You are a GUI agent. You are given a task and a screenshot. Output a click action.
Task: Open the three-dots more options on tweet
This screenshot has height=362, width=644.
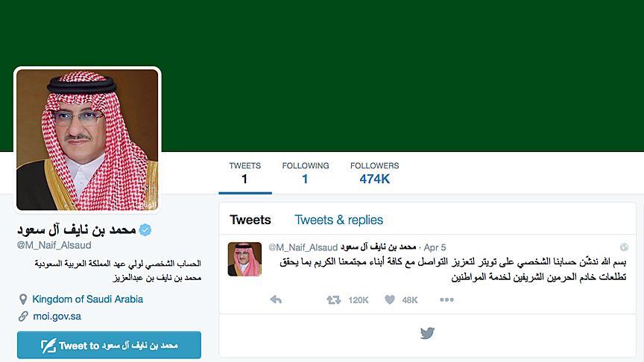coord(446,299)
